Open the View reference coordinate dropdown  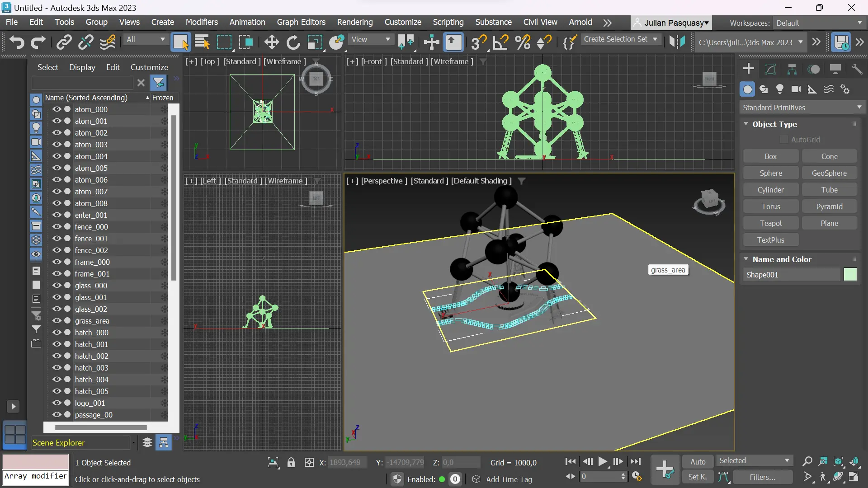tap(371, 40)
